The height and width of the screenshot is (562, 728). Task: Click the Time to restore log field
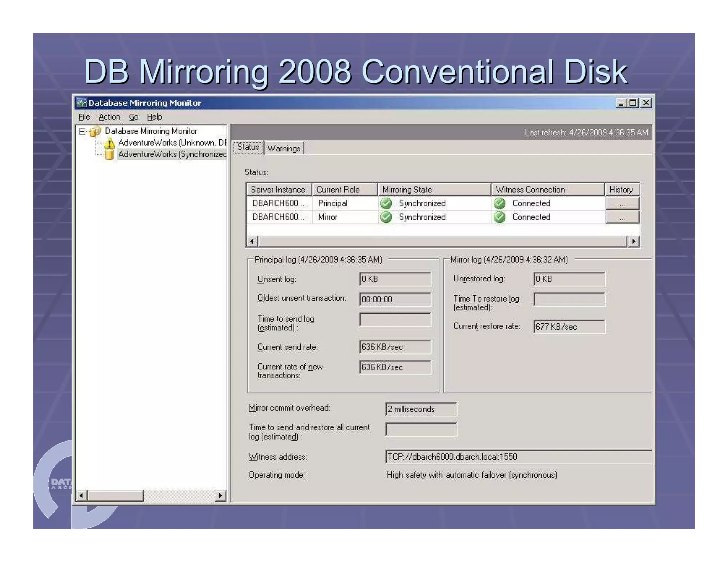569,299
